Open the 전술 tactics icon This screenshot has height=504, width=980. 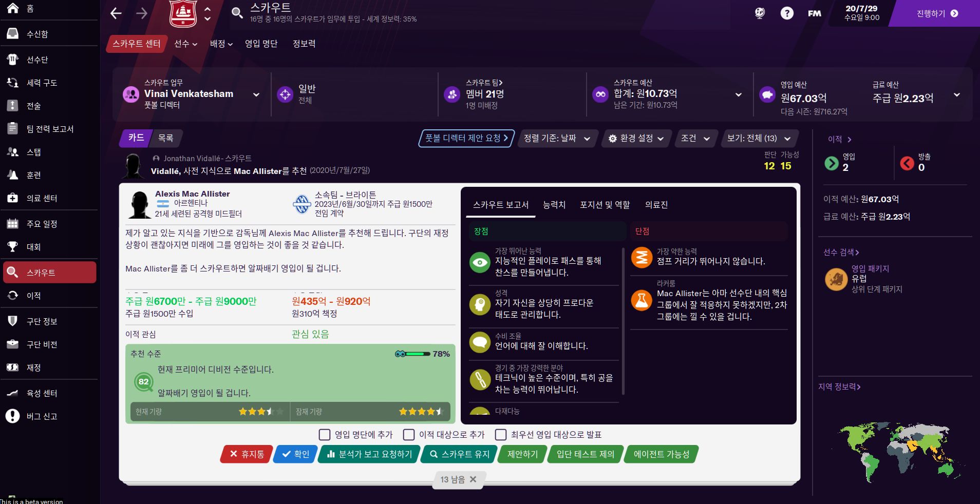(12, 106)
